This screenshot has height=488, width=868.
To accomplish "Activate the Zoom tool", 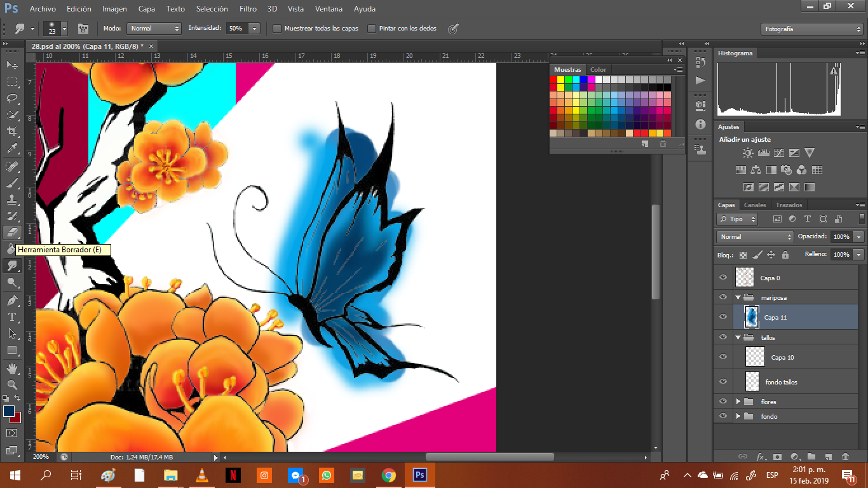I will tap(12, 385).
